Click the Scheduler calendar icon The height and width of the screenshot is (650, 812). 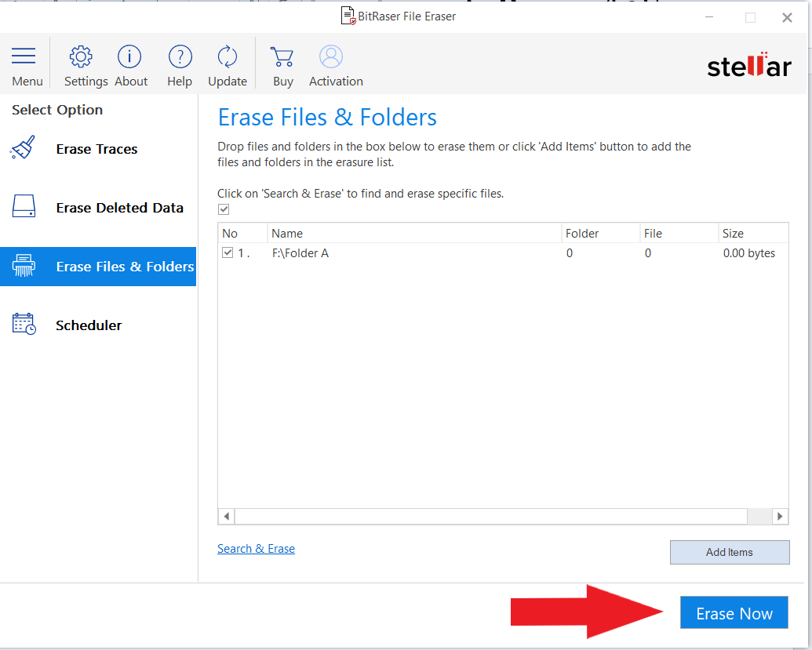pos(24,324)
